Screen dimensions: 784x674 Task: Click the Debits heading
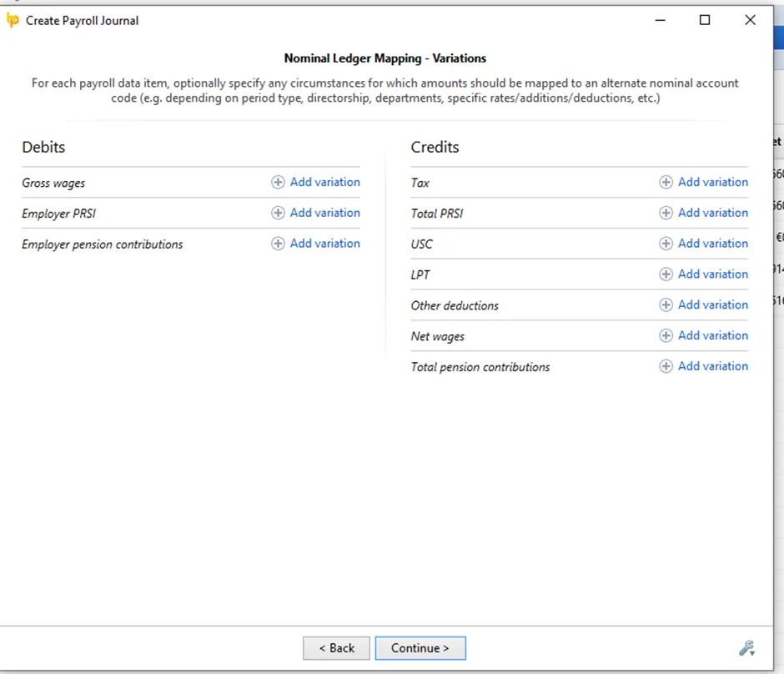(x=43, y=147)
